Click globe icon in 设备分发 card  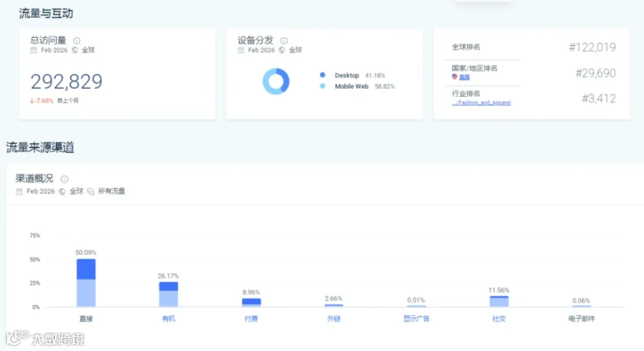click(282, 50)
